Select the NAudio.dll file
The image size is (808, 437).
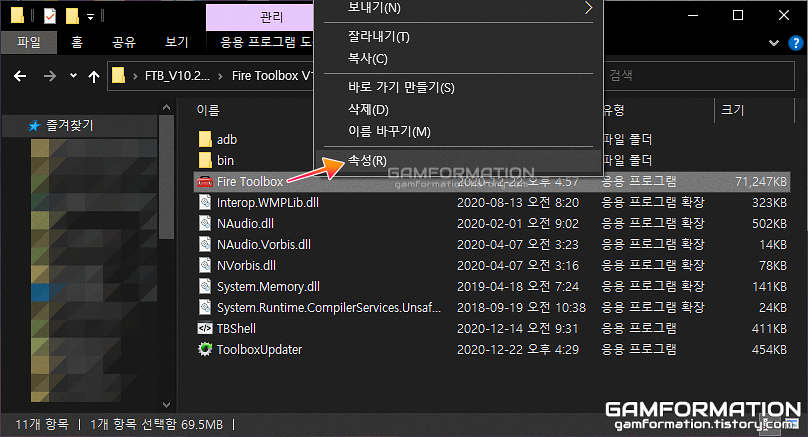pyautogui.click(x=245, y=224)
